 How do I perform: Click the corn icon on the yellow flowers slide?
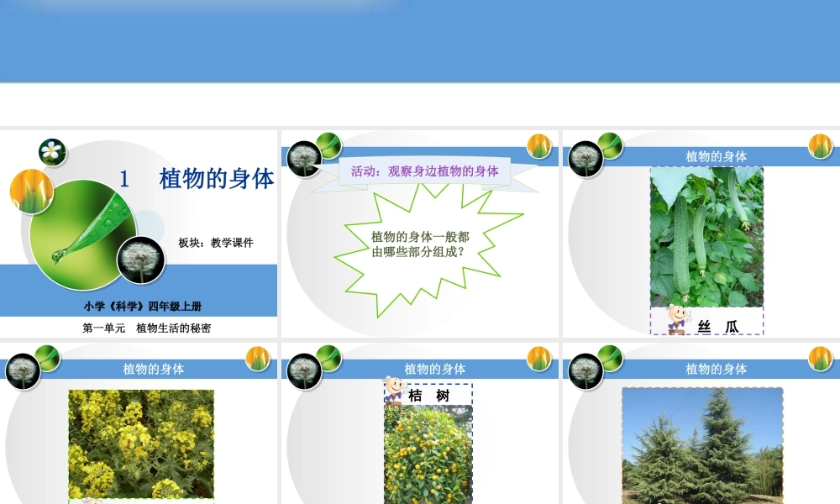pyautogui.click(x=256, y=361)
